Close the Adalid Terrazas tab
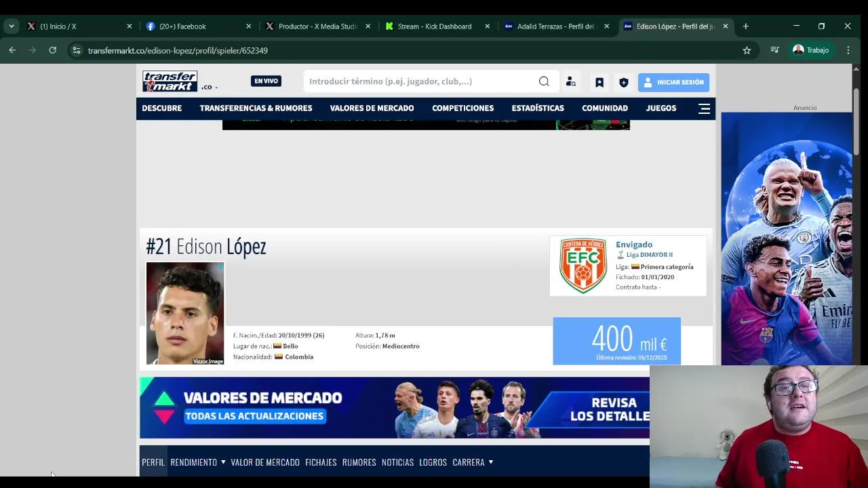This screenshot has width=868, height=488. (x=606, y=26)
